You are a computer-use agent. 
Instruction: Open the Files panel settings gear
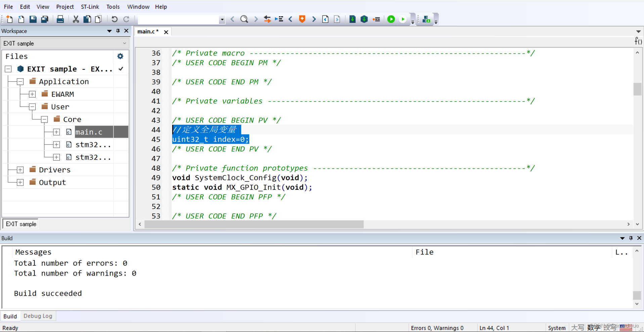(x=120, y=56)
